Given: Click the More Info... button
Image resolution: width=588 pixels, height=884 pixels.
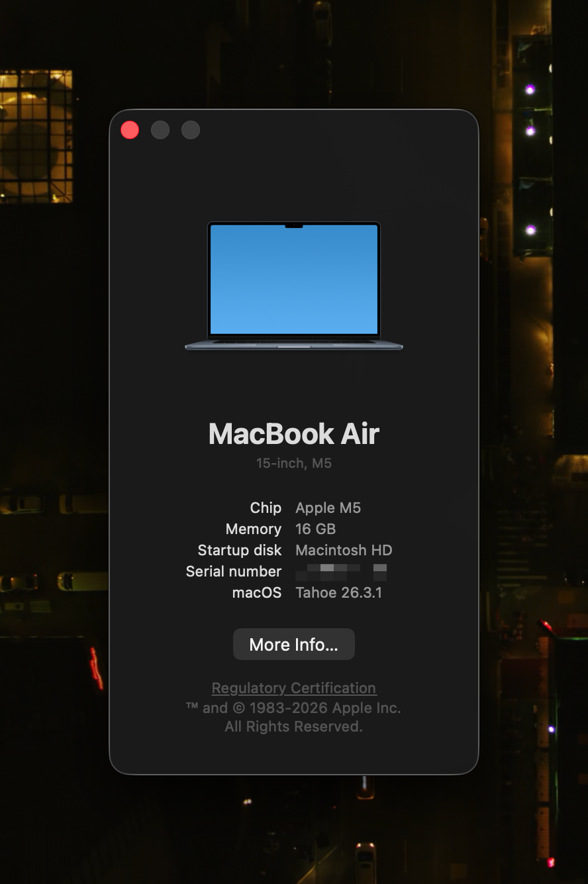Looking at the screenshot, I should coord(293,645).
